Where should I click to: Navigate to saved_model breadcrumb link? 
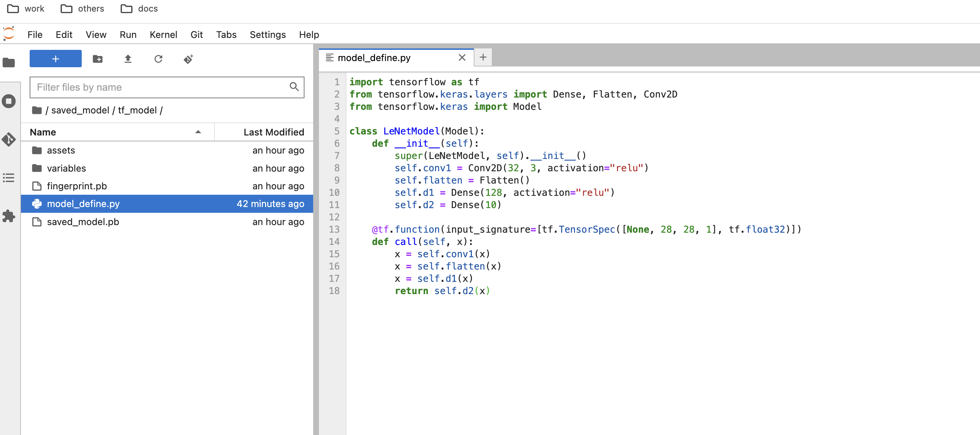(80, 110)
